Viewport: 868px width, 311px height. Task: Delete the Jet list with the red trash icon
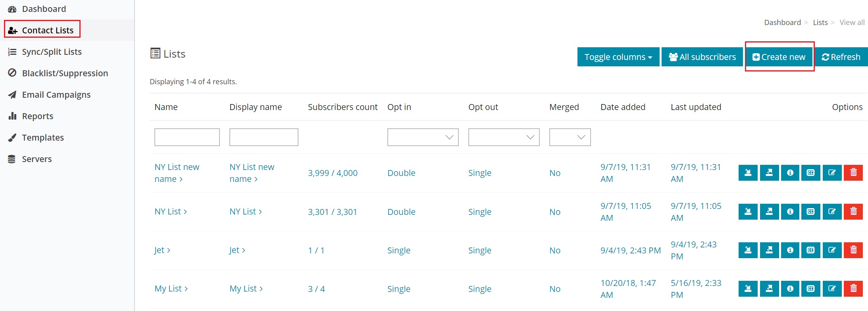pos(853,250)
